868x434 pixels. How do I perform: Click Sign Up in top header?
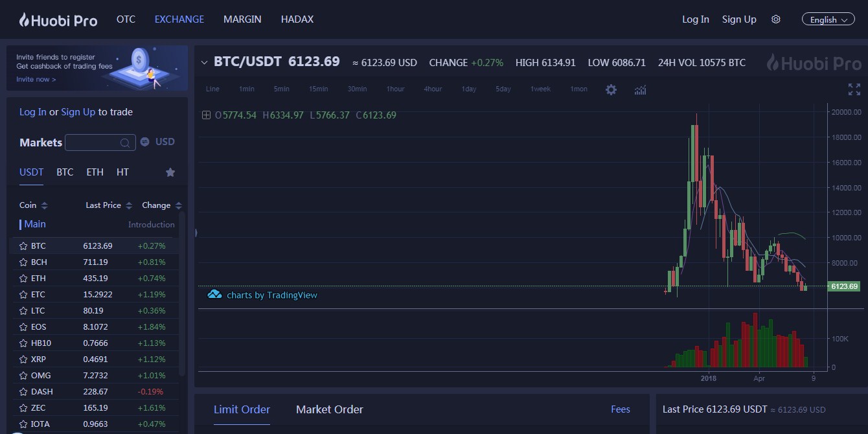tap(739, 19)
